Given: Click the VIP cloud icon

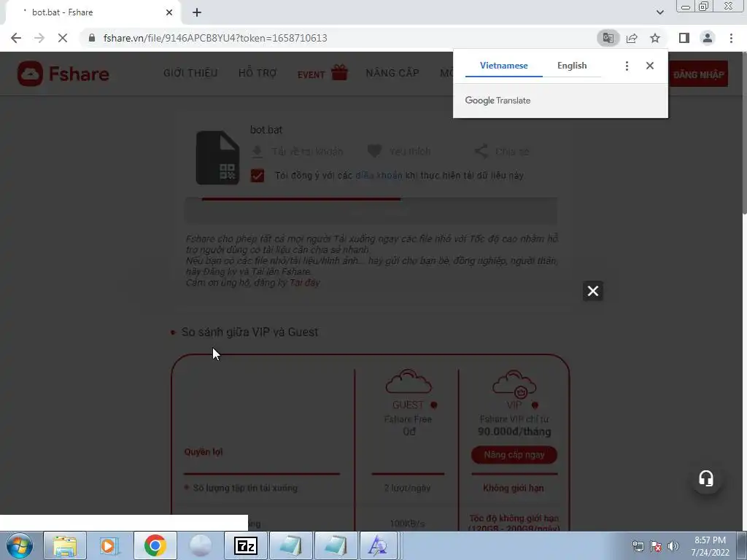Looking at the screenshot, I should pos(514,384).
